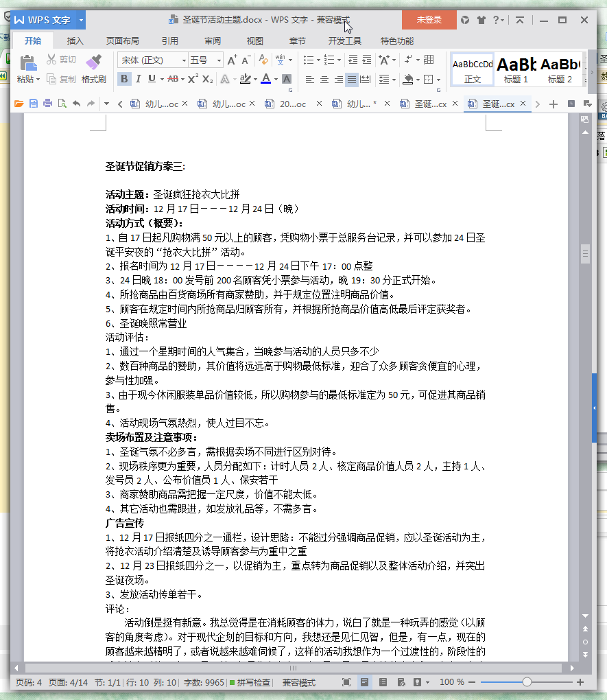
Task: Save document with floppy disk icon
Action: [x=34, y=104]
